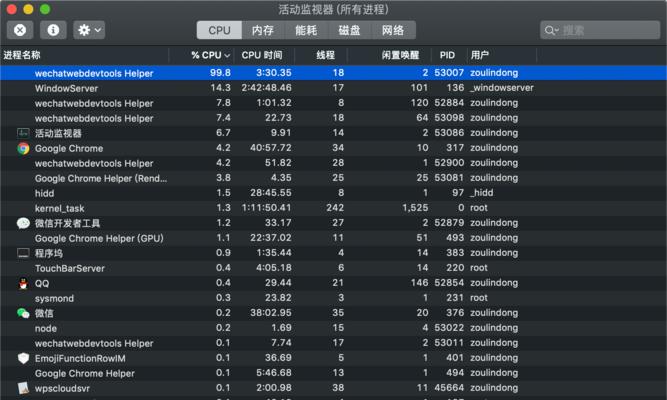Sort by CPU 时间 column header
Screen dimensions: 667x400
click(262, 55)
